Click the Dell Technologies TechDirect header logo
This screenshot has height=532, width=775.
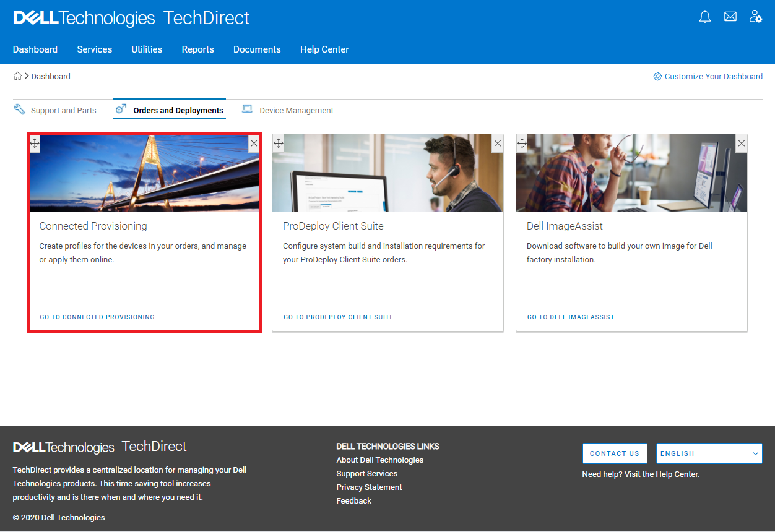click(x=131, y=17)
